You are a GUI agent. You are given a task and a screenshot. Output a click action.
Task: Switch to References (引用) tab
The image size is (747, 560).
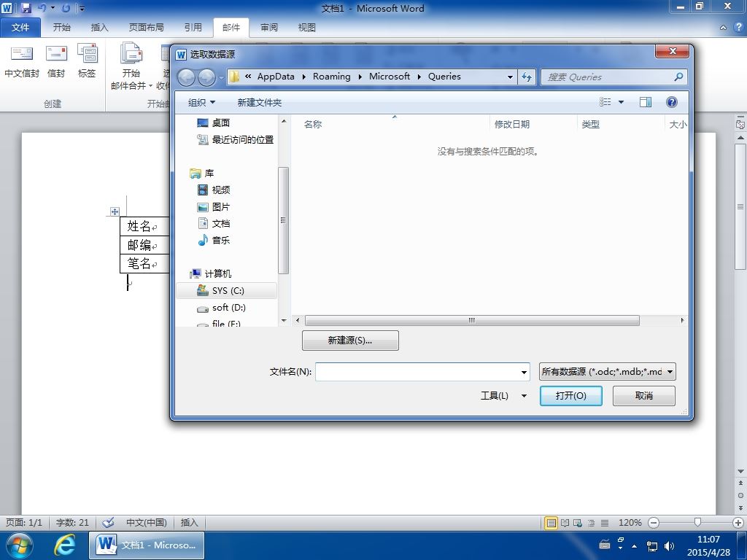193,28
